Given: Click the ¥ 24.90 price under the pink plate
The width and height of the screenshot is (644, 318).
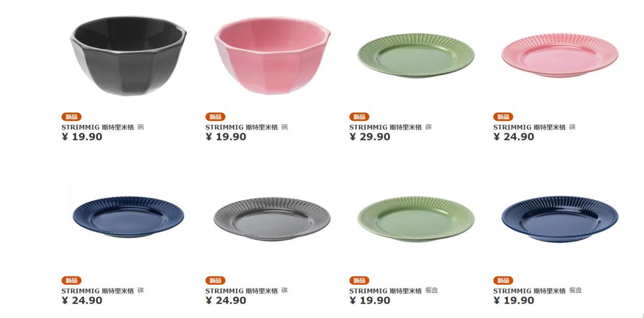Looking at the screenshot, I should pos(514,137).
